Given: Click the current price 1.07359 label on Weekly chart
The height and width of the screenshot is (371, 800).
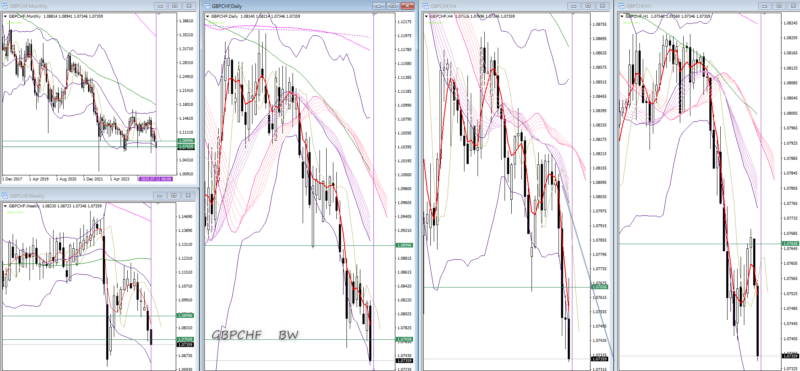Looking at the screenshot, I should point(185,344).
